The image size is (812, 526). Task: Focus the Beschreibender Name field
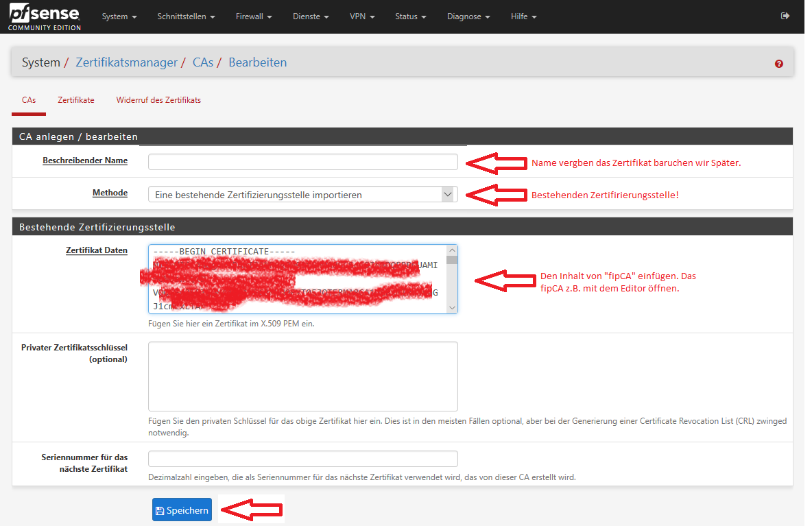[x=302, y=162]
